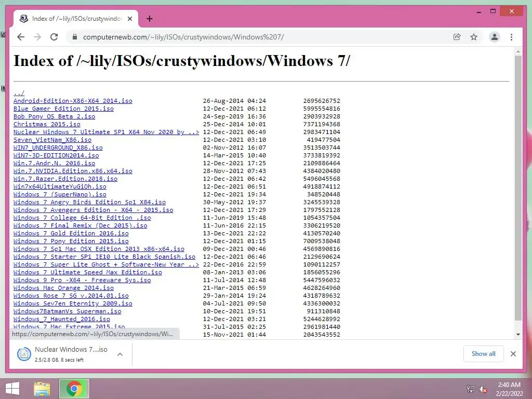Download Windows Rose 7 SG v.2014.01
532x399 pixels.
click(x=71, y=296)
